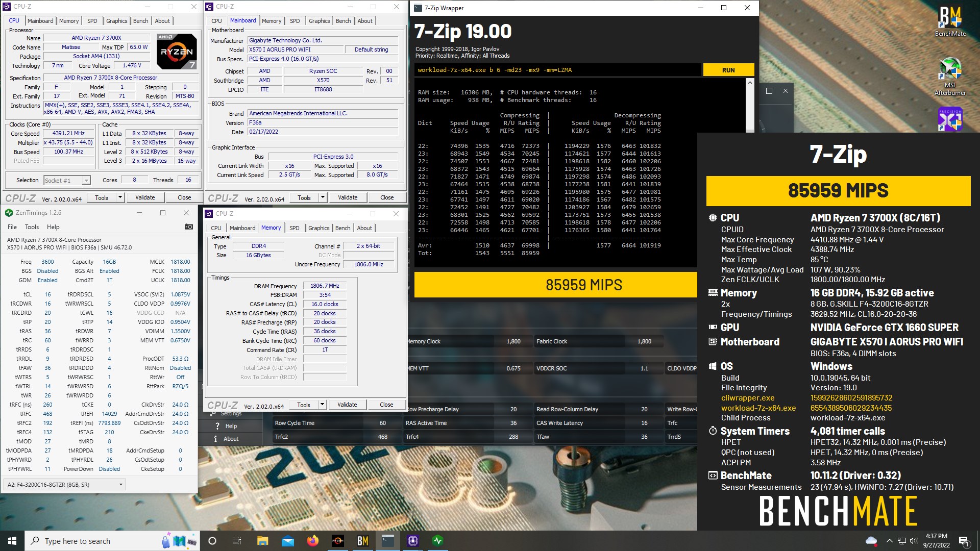Open Windows Start menu
The image size is (980, 551).
pos(12,541)
